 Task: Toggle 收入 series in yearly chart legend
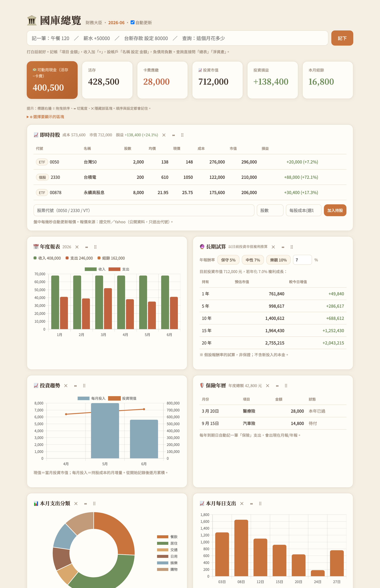(x=95, y=269)
